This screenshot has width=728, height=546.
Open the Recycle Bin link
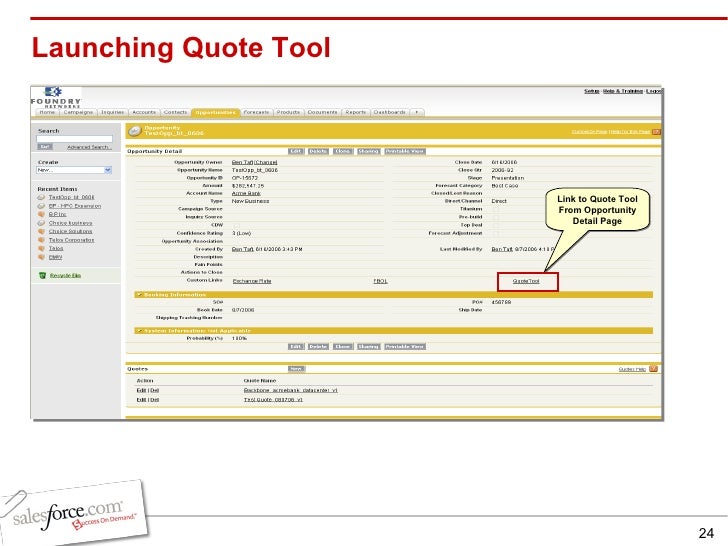(x=65, y=275)
